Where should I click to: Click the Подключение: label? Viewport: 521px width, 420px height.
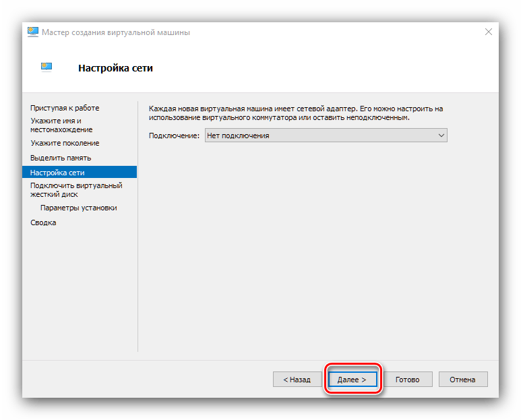(174, 136)
